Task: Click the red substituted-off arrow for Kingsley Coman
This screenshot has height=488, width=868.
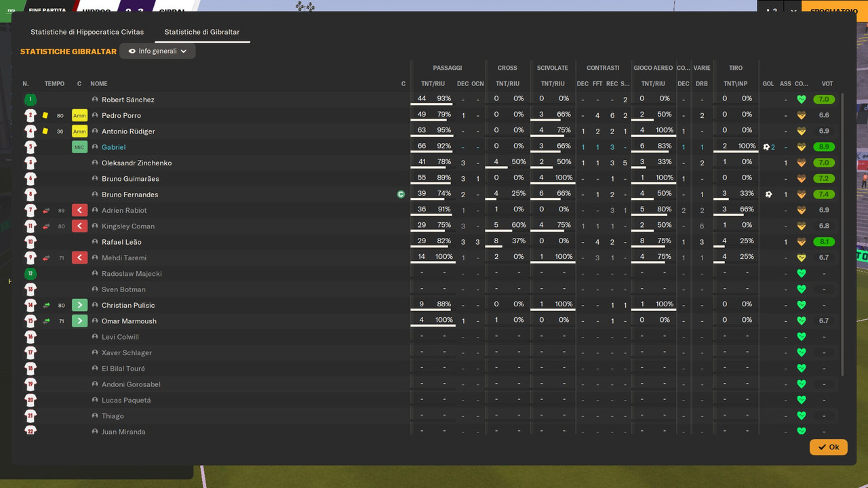Action: (79, 226)
